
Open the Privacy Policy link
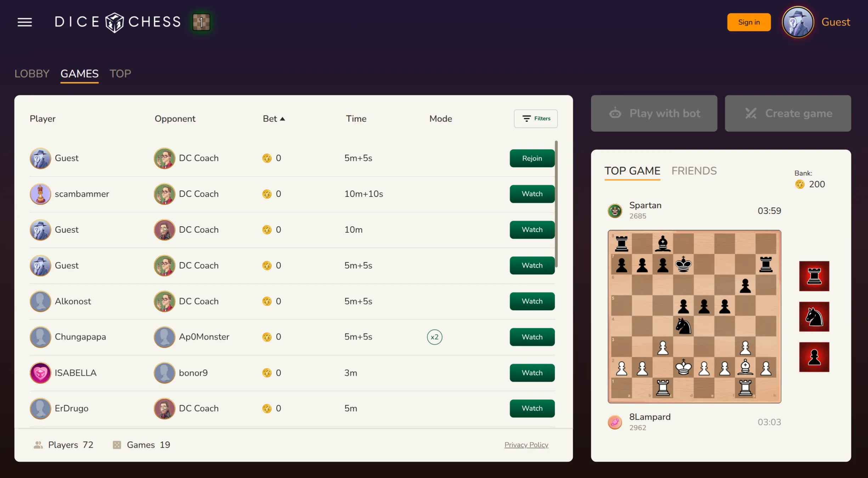pos(526,445)
